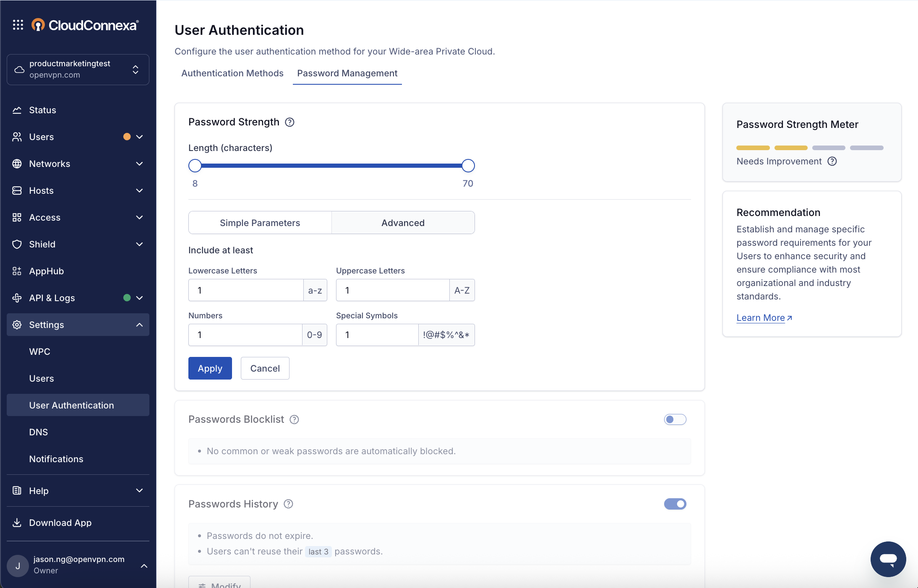
Task: Click the chat support bubble icon
Action: click(888, 559)
